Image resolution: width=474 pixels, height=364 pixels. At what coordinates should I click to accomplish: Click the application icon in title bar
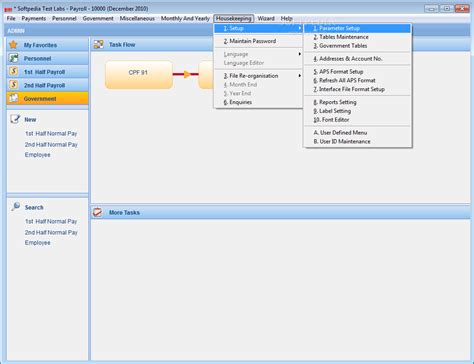pyautogui.click(x=8, y=9)
